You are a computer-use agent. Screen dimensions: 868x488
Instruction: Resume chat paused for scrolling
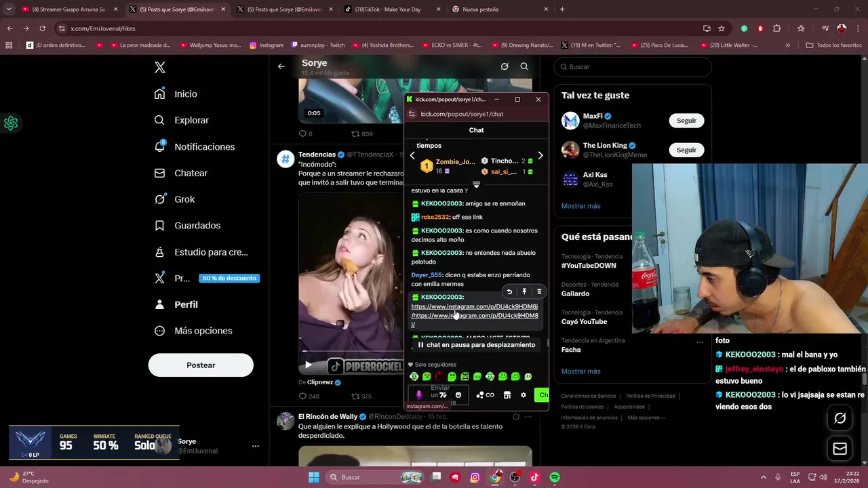point(476,345)
